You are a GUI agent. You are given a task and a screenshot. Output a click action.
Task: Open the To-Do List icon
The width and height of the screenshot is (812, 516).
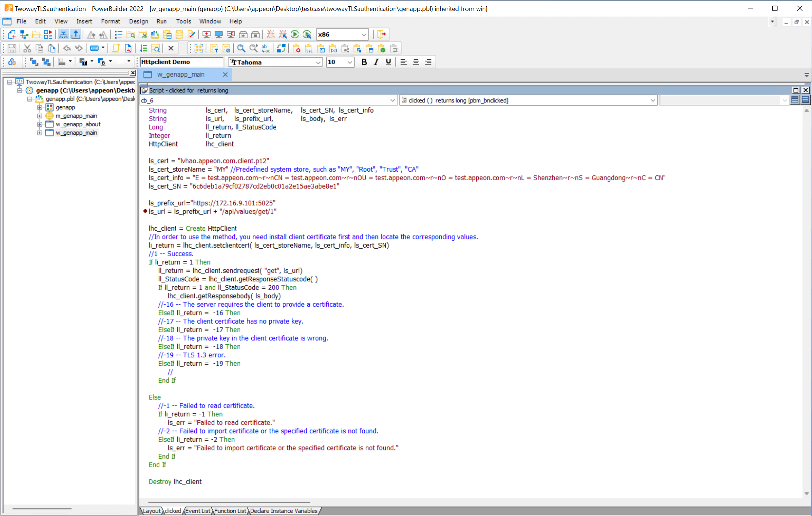click(119, 34)
